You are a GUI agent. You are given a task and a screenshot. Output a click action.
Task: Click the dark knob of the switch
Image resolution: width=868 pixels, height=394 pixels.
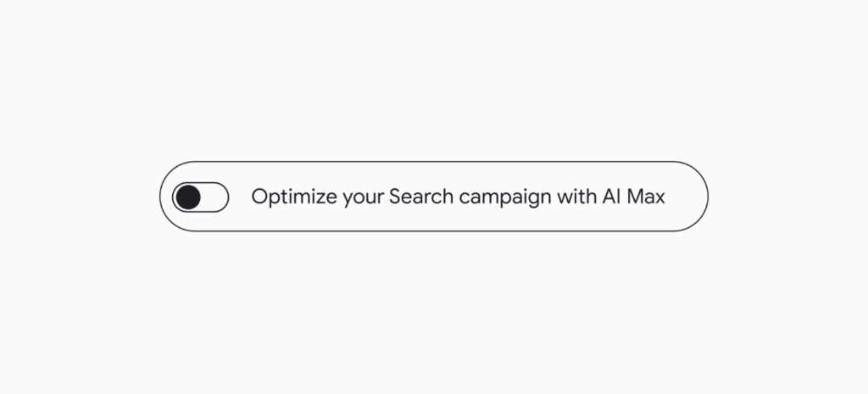(188, 197)
